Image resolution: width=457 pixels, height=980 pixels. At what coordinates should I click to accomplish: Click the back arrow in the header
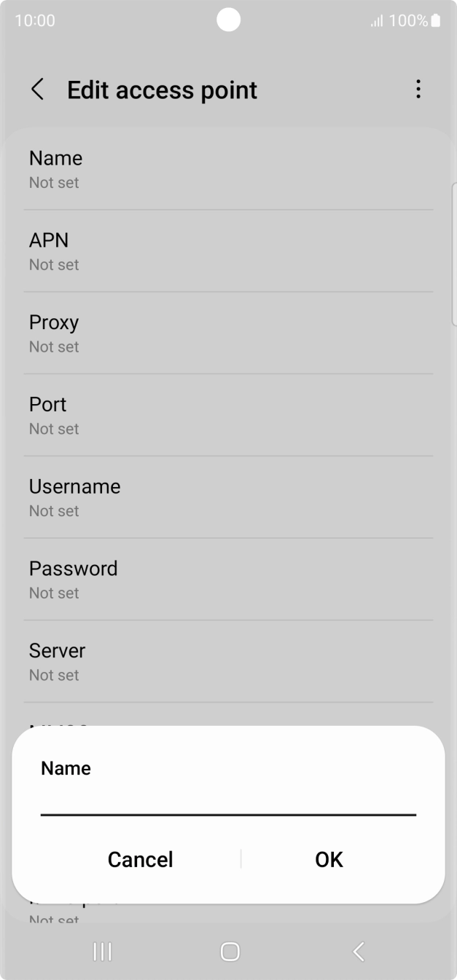[x=37, y=89]
